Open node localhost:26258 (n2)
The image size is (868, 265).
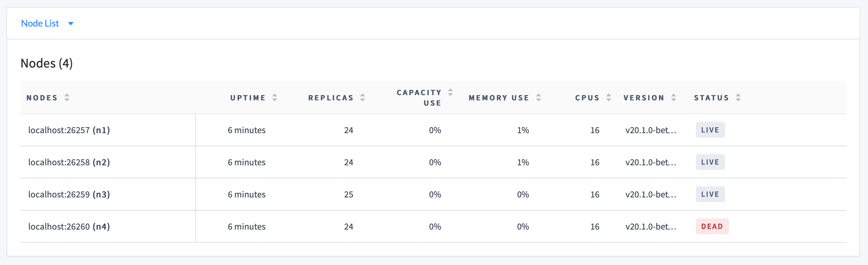point(69,162)
